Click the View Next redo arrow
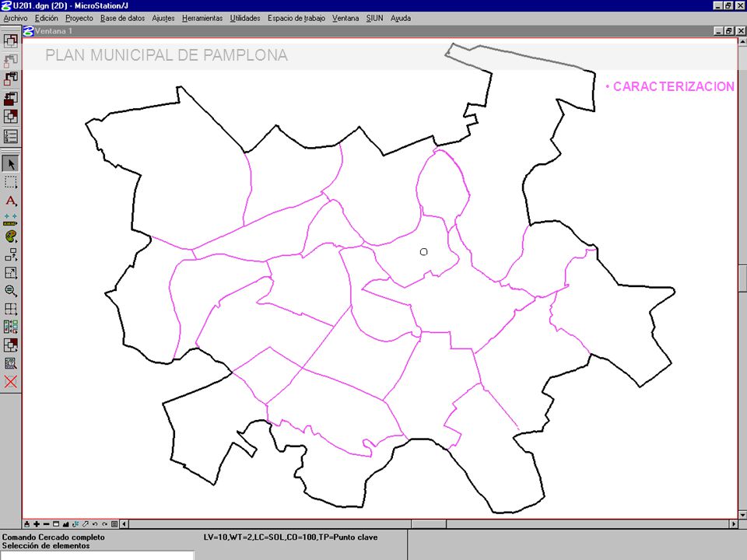 pyautogui.click(x=104, y=524)
